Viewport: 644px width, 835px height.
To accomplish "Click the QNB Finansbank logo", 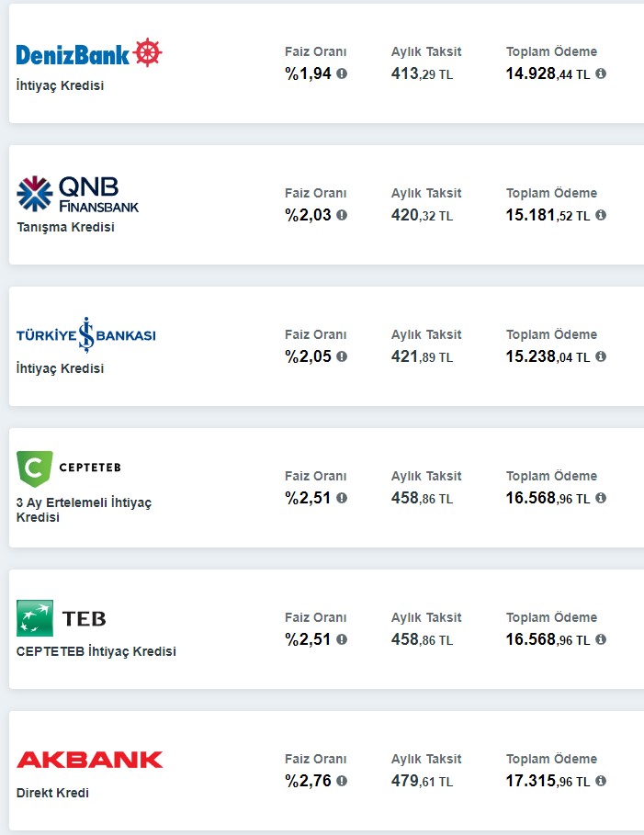I will click(78, 194).
